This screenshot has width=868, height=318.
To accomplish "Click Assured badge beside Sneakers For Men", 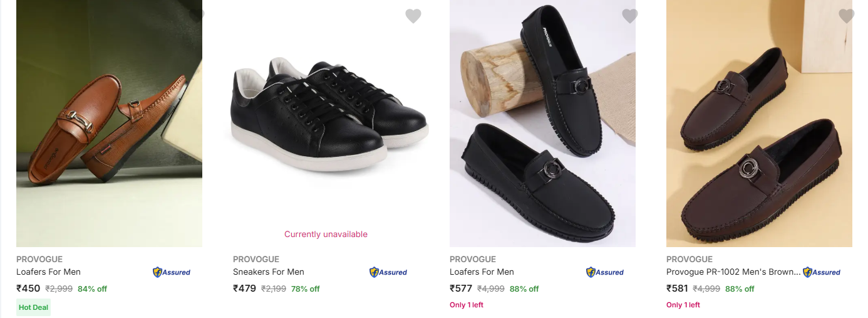I will tap(388, 272).
